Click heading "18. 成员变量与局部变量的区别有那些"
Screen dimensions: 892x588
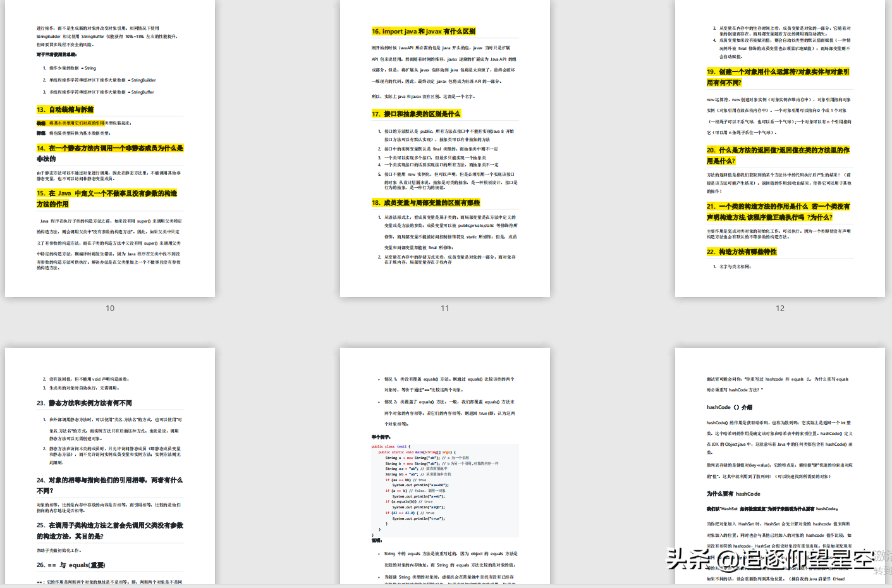[425, 203]
